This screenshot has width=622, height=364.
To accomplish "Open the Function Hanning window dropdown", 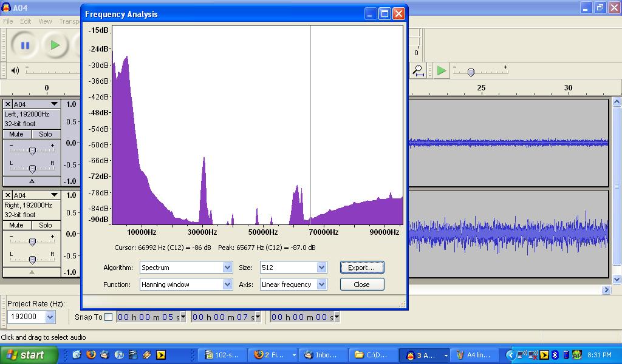I will 227,285.
